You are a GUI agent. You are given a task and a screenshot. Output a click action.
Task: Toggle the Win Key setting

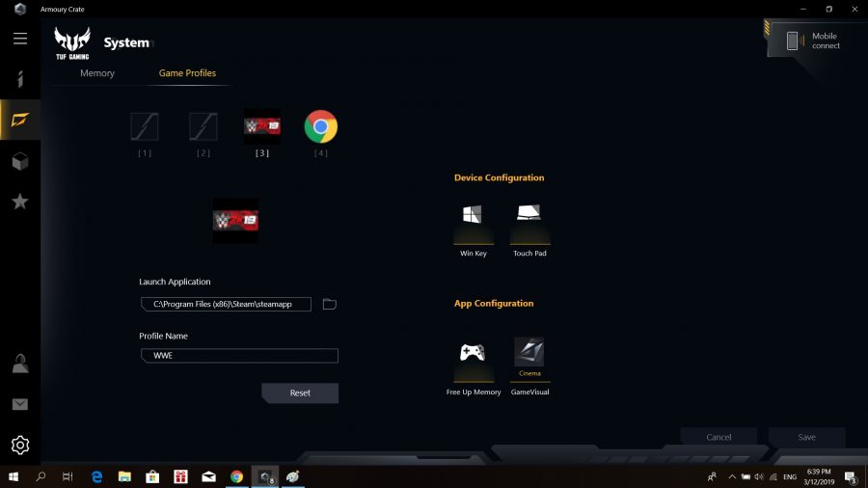(x=473, y=224)
